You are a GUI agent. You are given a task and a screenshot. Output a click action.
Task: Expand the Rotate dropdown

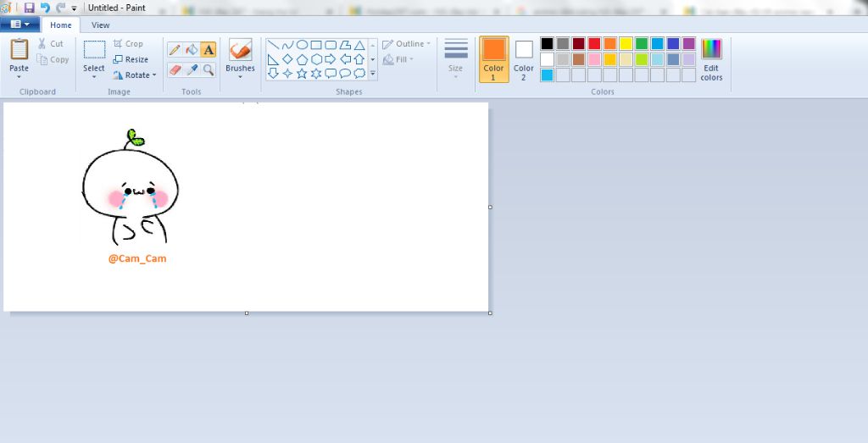pyautogui.click(x=154, y=75)
